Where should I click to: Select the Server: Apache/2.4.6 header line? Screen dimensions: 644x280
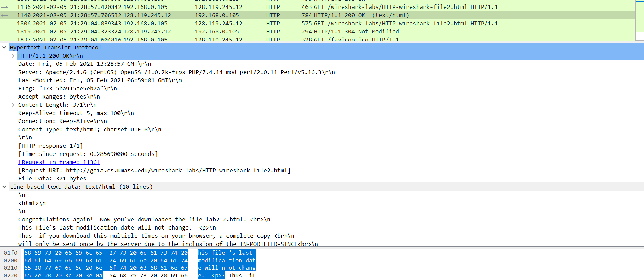coord(177,72)
